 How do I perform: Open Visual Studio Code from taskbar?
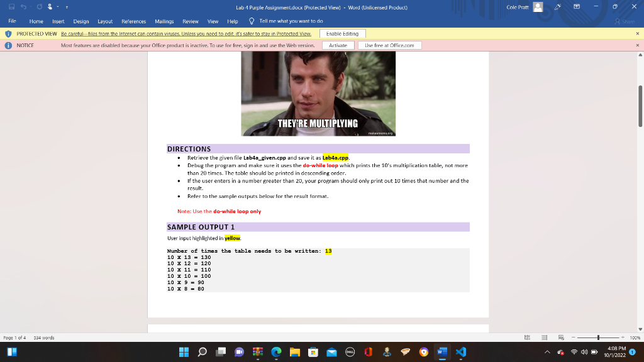pyautogui.click(x=461, y=352)
